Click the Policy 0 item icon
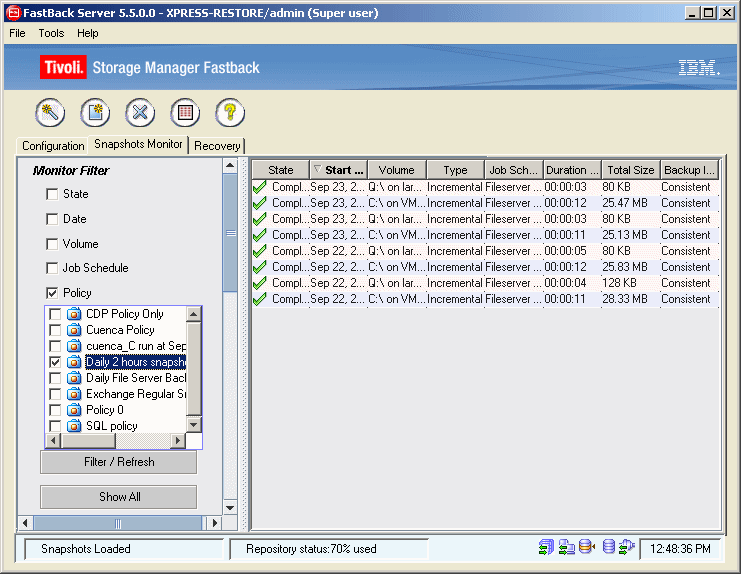The height and width of the screenshot is (574, 741). pos(74,410)
